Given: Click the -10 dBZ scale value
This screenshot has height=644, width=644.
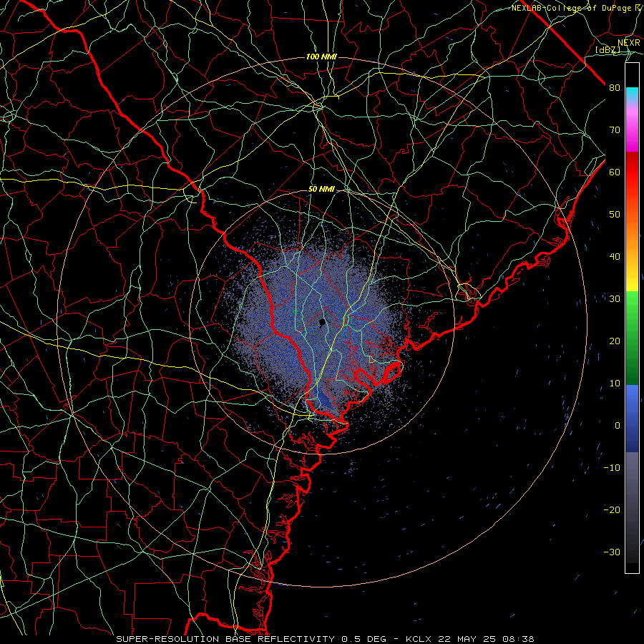Looking at the screenshot, I should coord(612,468).
